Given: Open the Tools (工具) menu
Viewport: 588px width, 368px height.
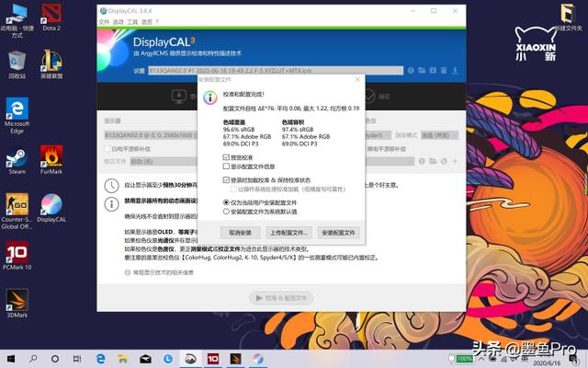Looking at the screenshot, I should point(132,22).
